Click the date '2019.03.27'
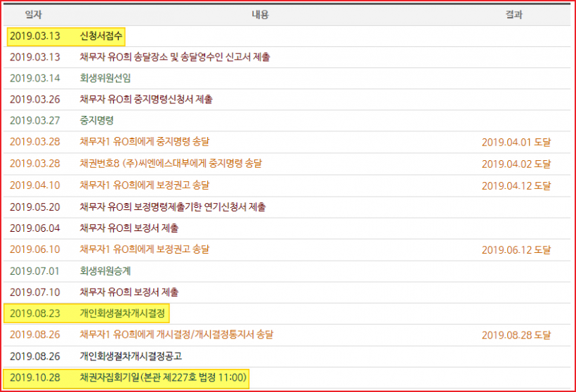 (35, 121)
